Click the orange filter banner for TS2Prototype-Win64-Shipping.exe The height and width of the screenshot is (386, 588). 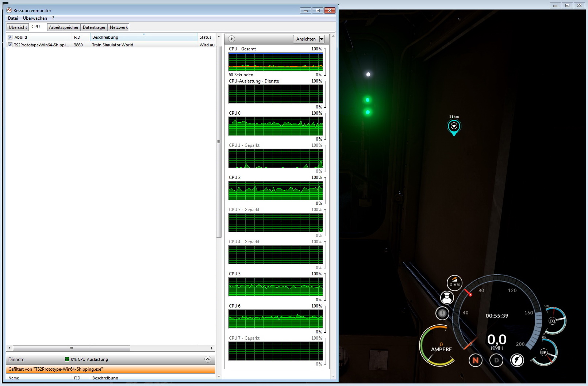tap(111, 369)
